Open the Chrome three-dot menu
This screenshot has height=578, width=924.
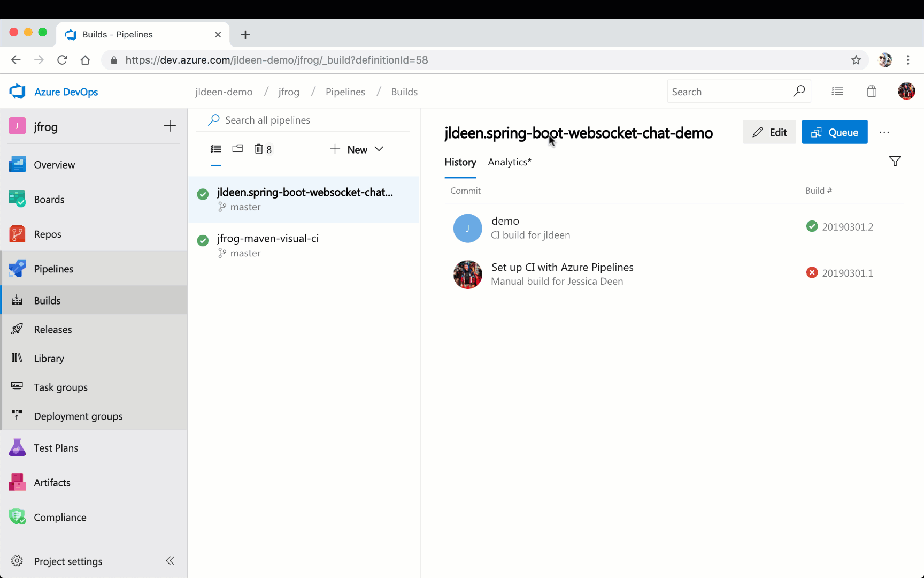tap(908, 60)
